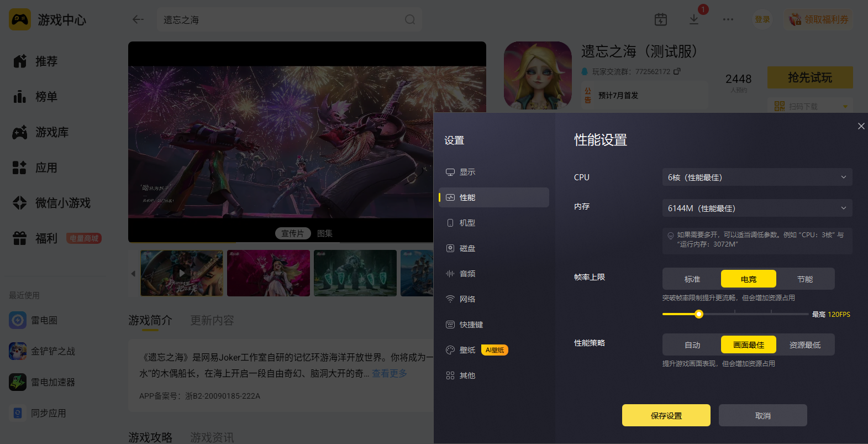Expand the 内存 memory dropdown
The width and height of the screenshot is (868, 444).
click(757, 208)
